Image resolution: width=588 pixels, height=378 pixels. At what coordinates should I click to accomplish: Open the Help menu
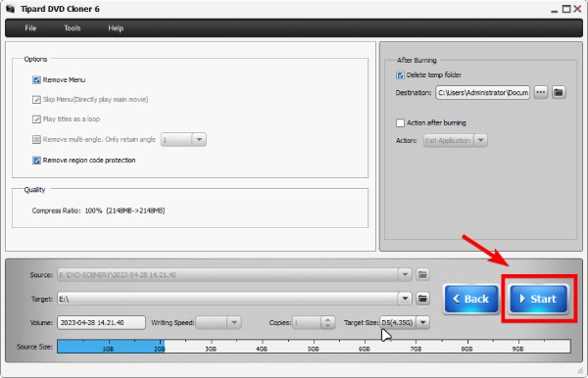[116, 28]
